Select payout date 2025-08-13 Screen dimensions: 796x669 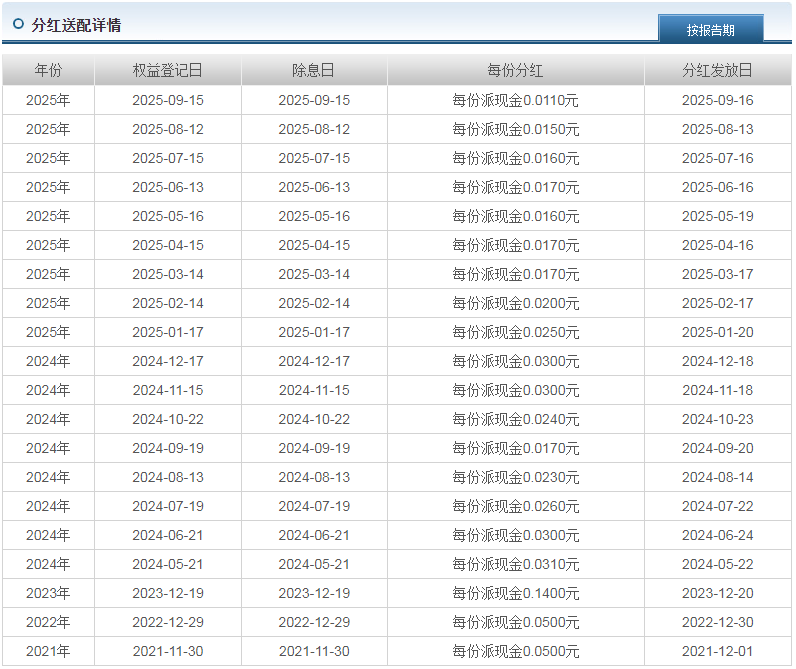[x=717, y=129]
